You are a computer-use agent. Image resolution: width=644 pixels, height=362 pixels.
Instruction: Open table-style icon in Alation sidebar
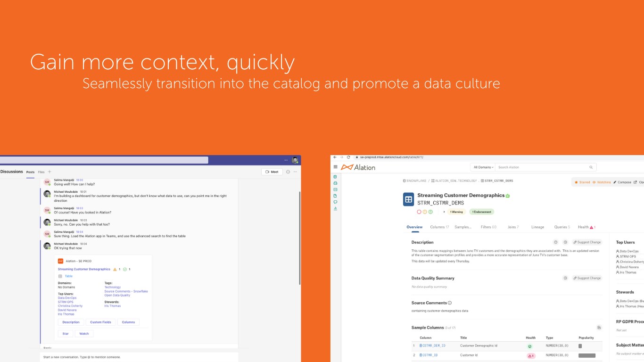point(335,189)
